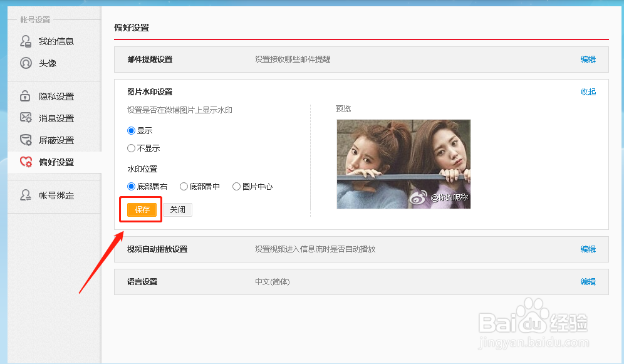The image size is (624, 364).
Task: Click the 设置视频进入信息流时是否自动播放 description
Action: (x=315, y=249)
